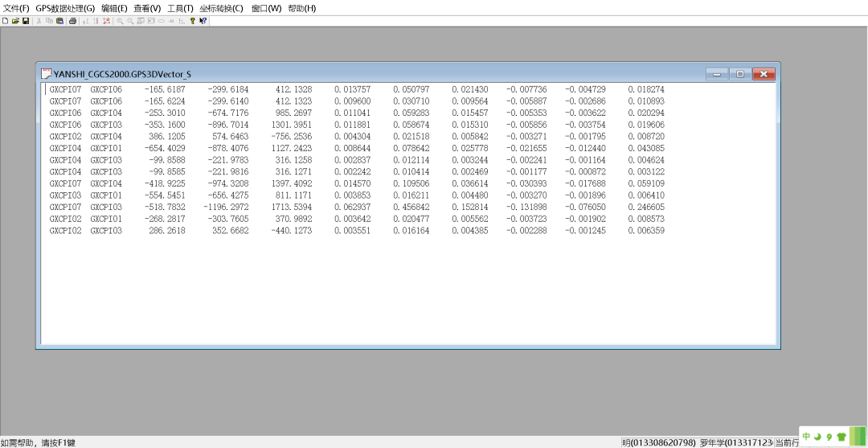Expand the 坐标转换(C) menu
This screenshot has height=448, width=868.
click(x=221, y=8)
